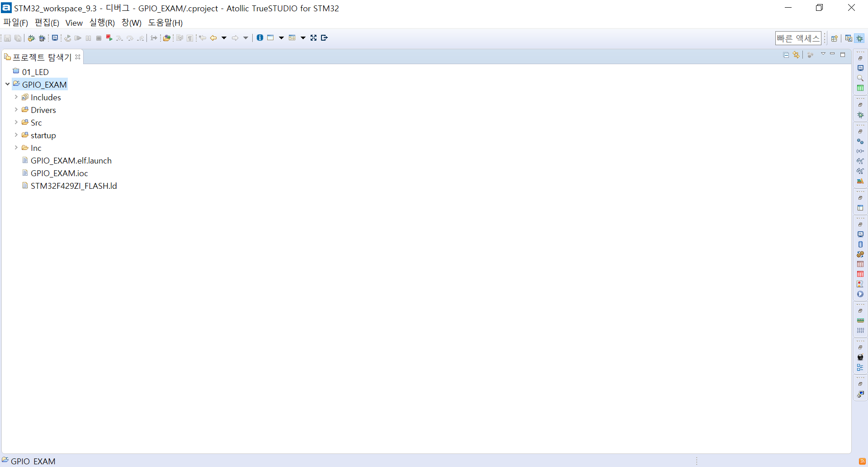Click the Terminate and relaunch icon
868x467 pixels.
pos(109,38)
